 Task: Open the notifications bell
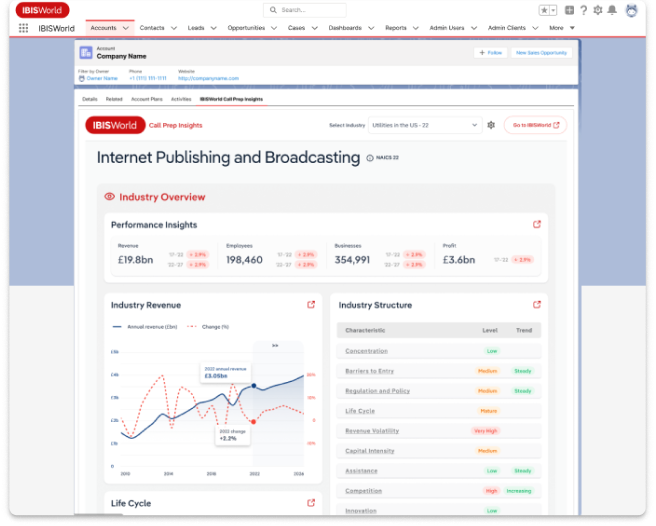612,10
